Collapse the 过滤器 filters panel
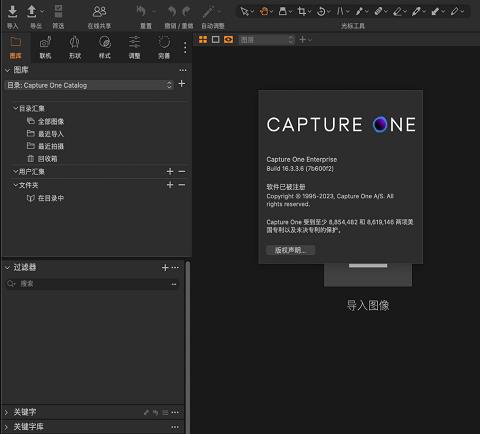The image size is (480, 434). pos(7,267)
